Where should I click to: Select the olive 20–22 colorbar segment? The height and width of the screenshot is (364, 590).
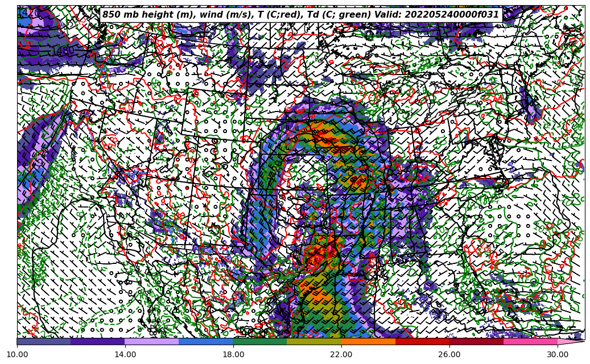point(314,341)
